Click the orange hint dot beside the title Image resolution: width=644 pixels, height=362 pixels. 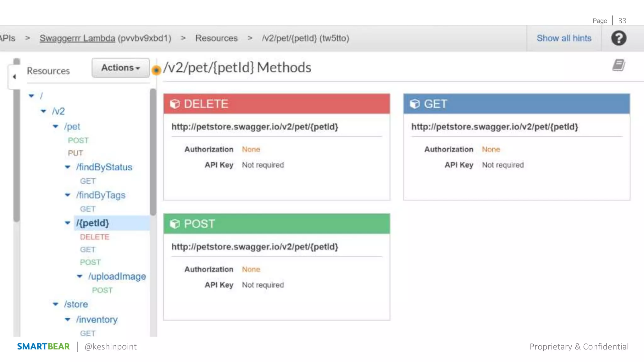156,70
